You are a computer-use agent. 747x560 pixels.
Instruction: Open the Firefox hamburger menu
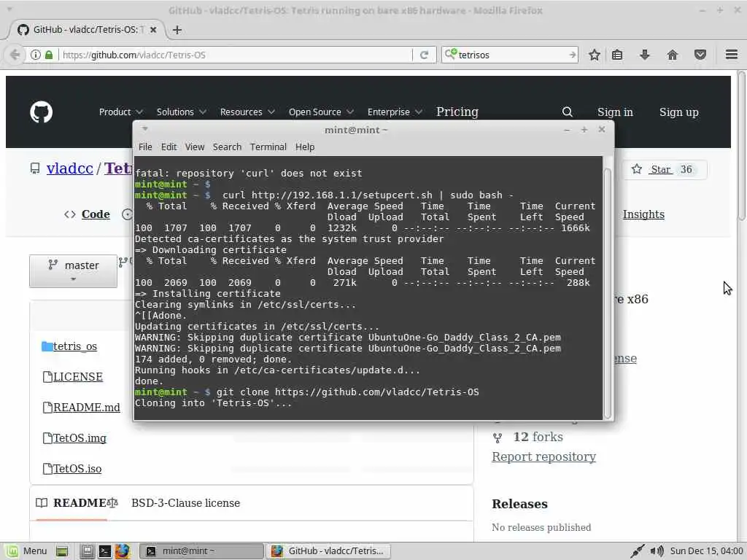coord(732,55)
